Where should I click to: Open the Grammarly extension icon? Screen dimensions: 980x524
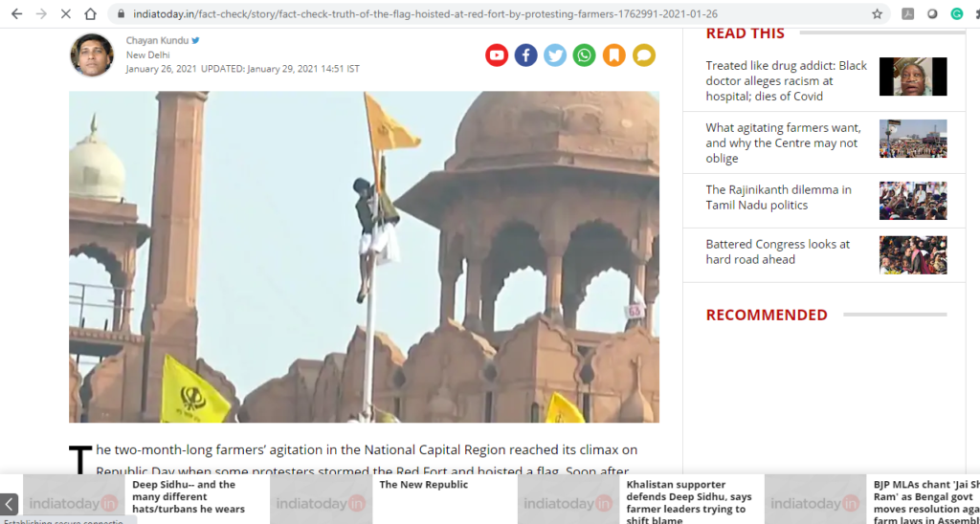click(x=957, y=13)
